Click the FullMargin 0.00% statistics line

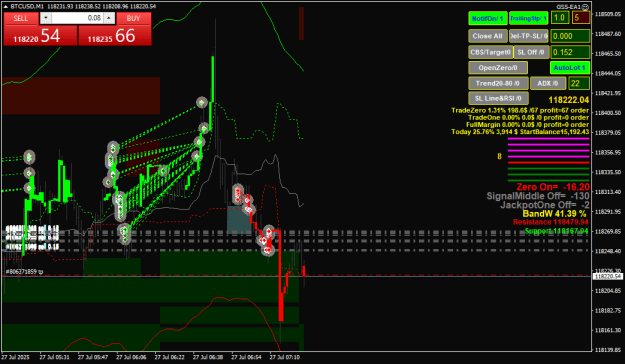point(527,125)
